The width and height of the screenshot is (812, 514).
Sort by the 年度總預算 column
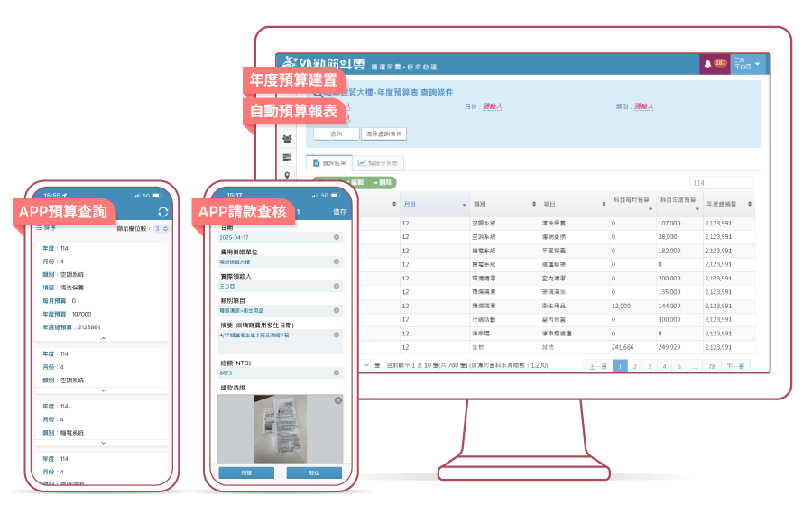729,204
